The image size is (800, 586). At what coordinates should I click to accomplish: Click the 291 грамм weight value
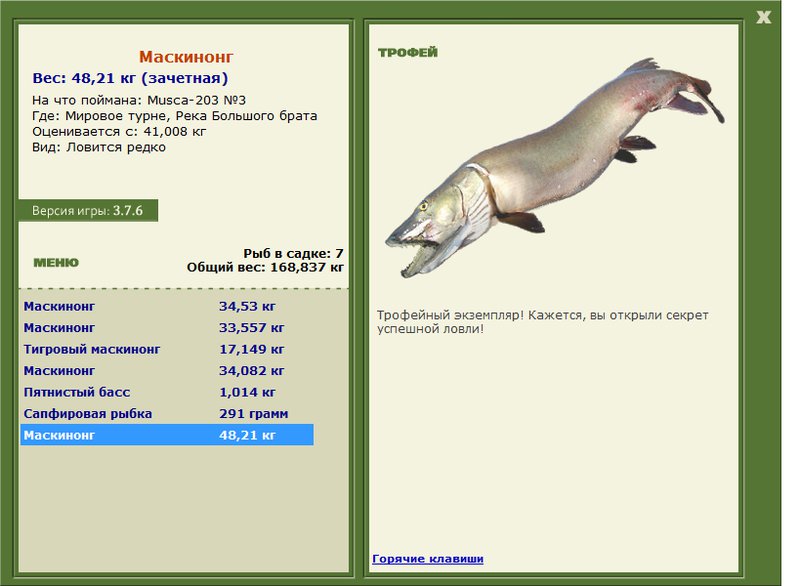point(254,414)
